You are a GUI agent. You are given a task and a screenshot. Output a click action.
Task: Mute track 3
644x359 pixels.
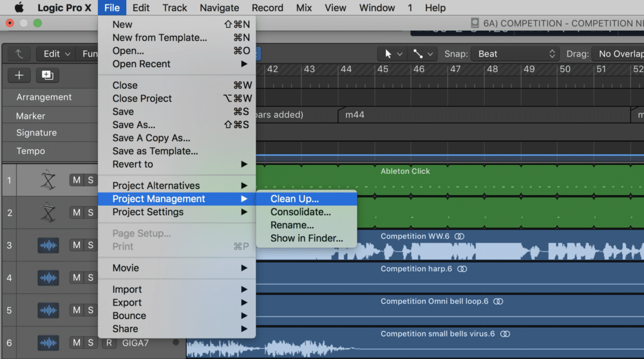coord(77,245)
